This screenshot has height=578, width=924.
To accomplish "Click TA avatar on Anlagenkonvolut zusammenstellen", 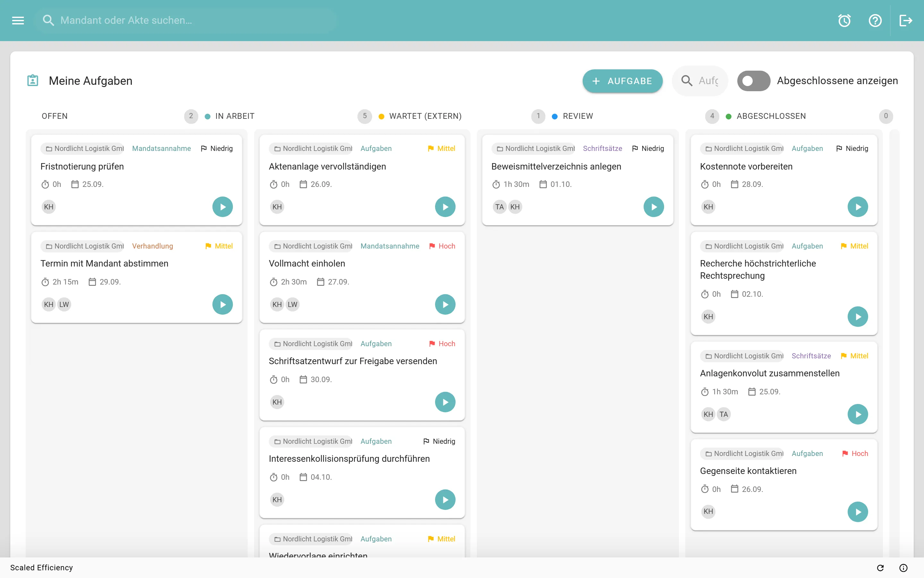I will coord(723,414).
